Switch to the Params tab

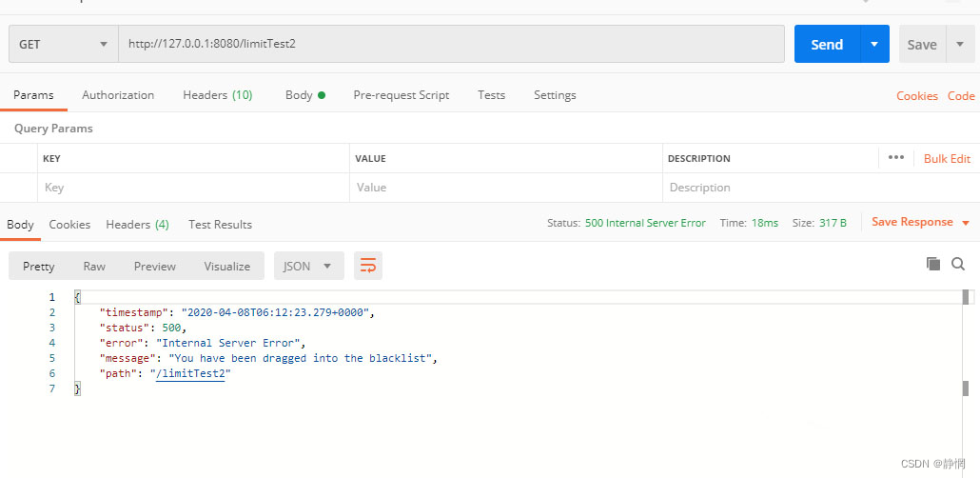click(33, 95)
